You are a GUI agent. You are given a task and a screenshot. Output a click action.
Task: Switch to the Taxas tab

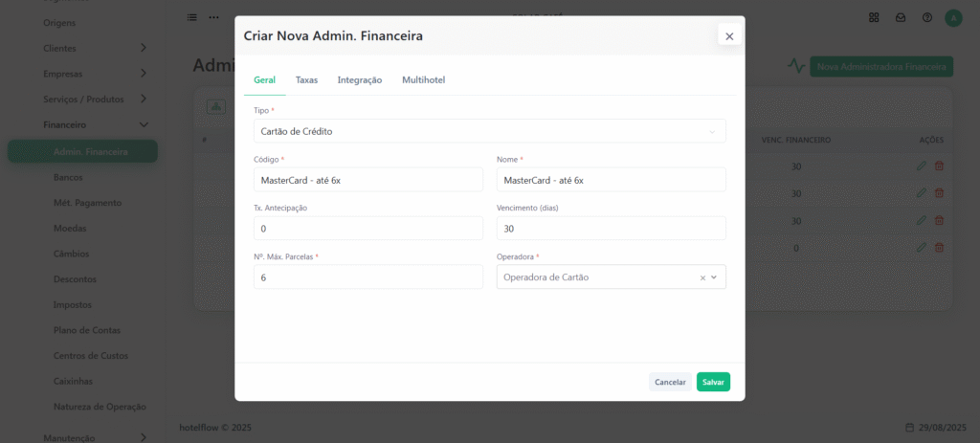click(306, 80)
